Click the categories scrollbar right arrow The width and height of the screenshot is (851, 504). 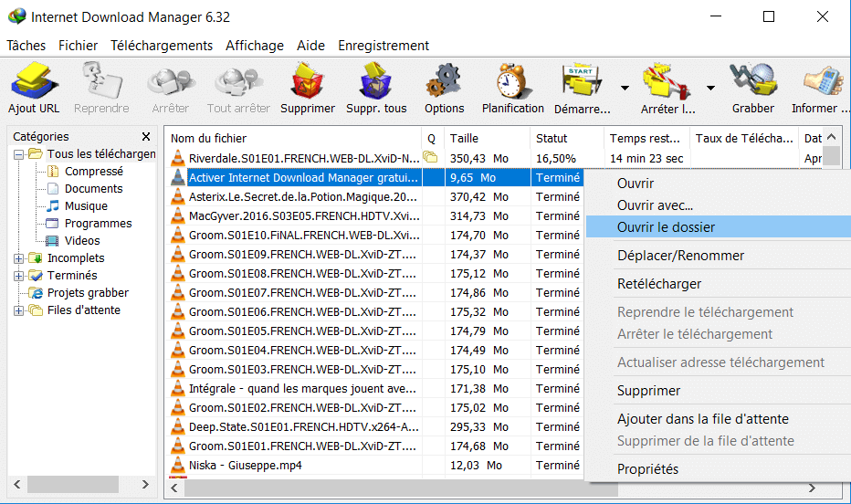click(145, 485)
